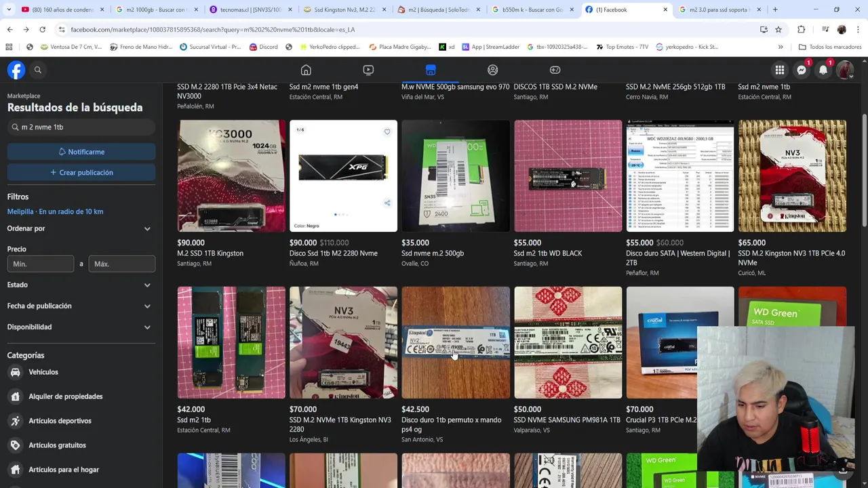This screenshot has height=488, width=868.
Task: Click the Notificarme button
Action: click(81, 152)
